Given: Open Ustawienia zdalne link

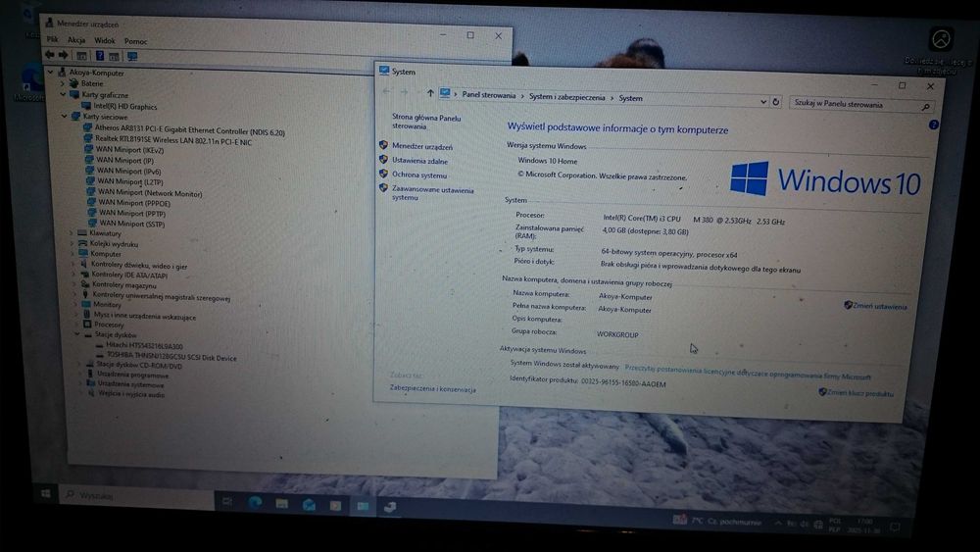Looking at the screenshot, I should [x=419, y=161].
